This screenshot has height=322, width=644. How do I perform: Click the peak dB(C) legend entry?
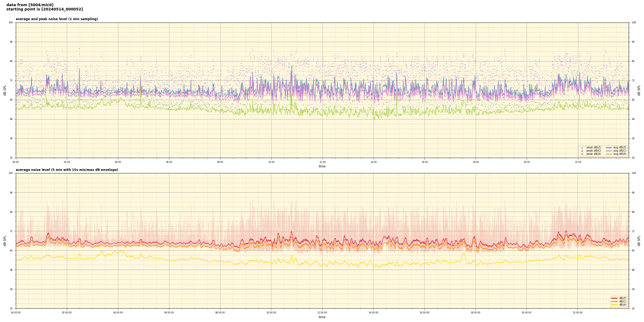pyautogui.click(x=593, y=151)
